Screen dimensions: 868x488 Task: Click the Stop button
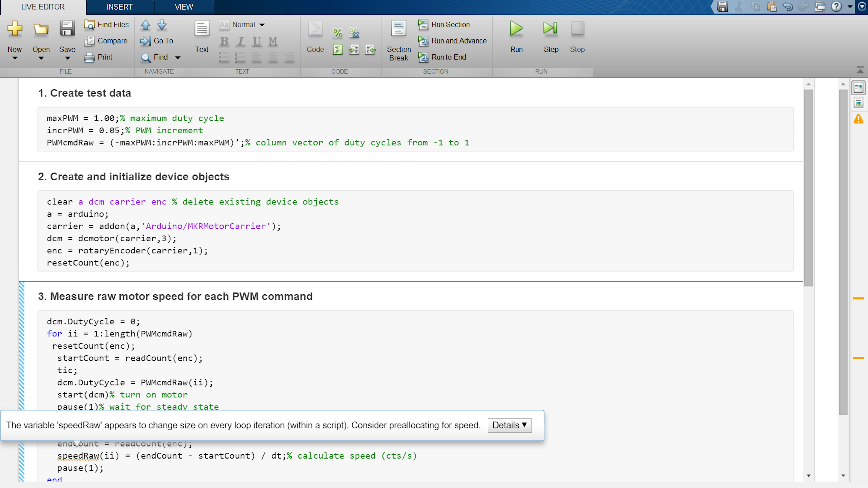[577, 36]
